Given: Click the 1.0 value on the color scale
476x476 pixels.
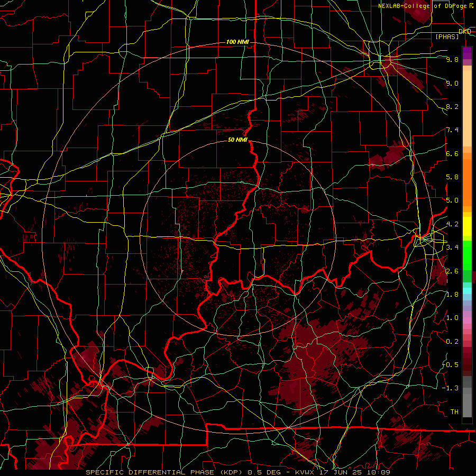Looking at the screenshot, I should coord(452,318).
